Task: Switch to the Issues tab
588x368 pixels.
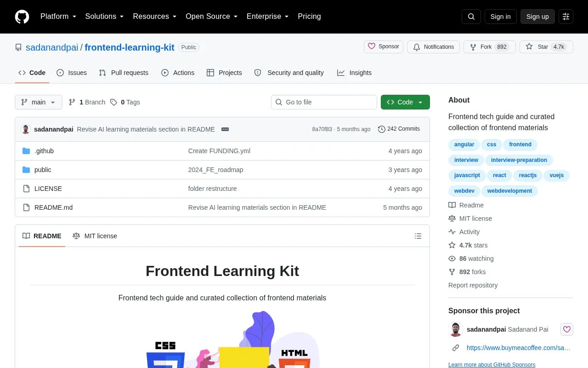Action: [72, 73]
